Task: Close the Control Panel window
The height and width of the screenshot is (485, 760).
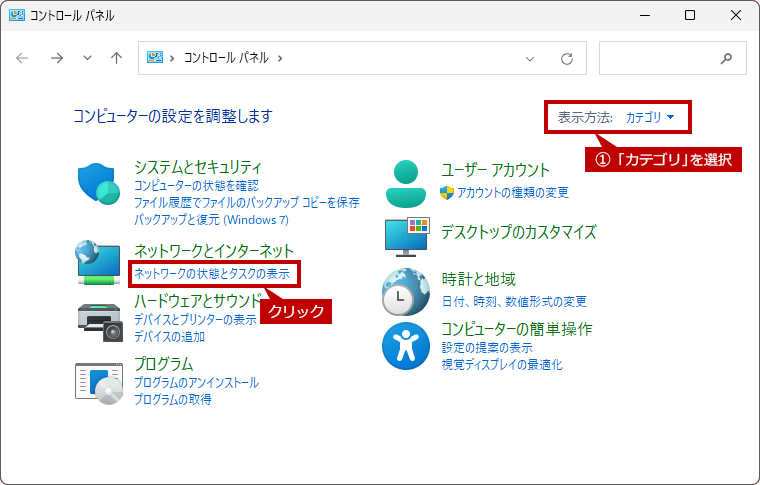Action: pos(736,15)
